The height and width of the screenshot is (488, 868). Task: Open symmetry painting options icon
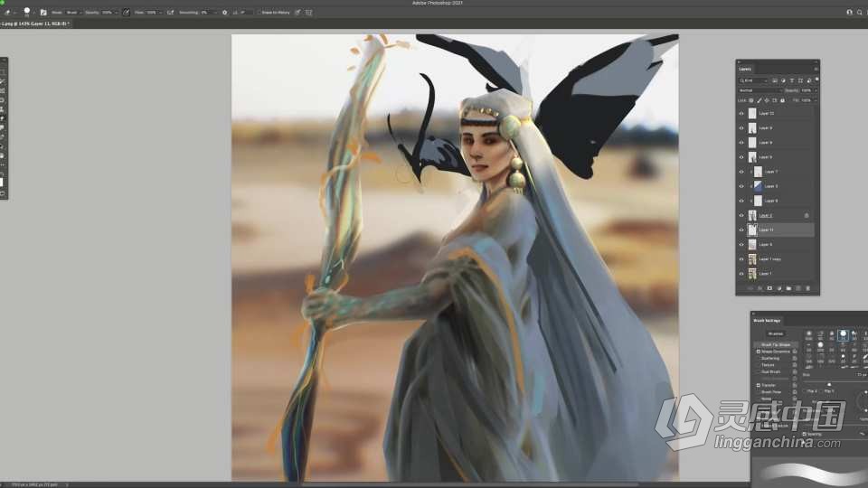pyautogui.click(x=309, y=12)
